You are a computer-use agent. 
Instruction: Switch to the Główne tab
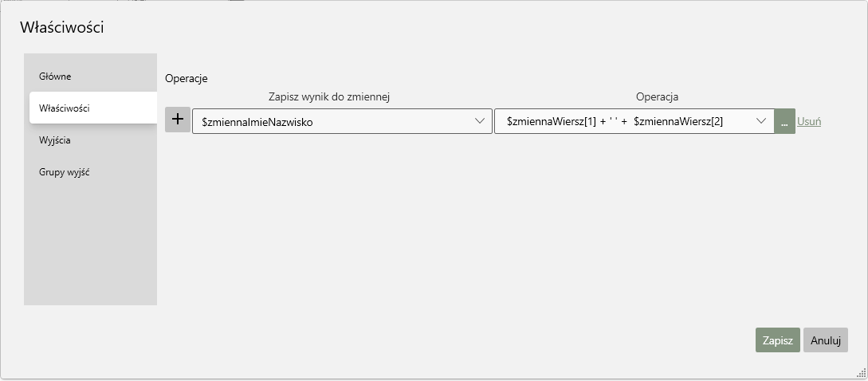click(55, 77)
